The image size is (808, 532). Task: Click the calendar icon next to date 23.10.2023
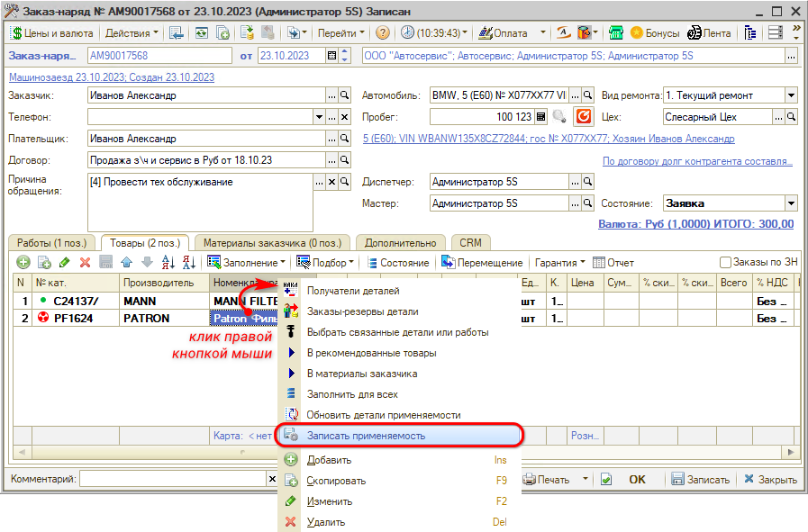point(331,56)
